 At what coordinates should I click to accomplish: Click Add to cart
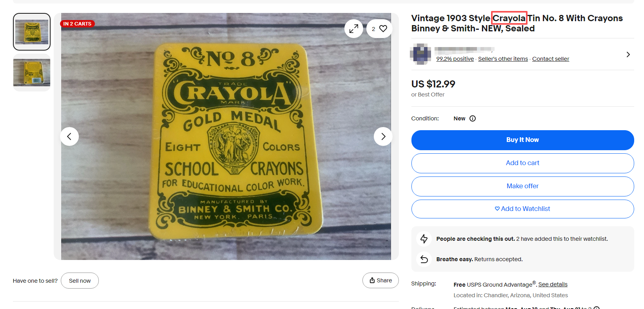[x=522, y=163]
